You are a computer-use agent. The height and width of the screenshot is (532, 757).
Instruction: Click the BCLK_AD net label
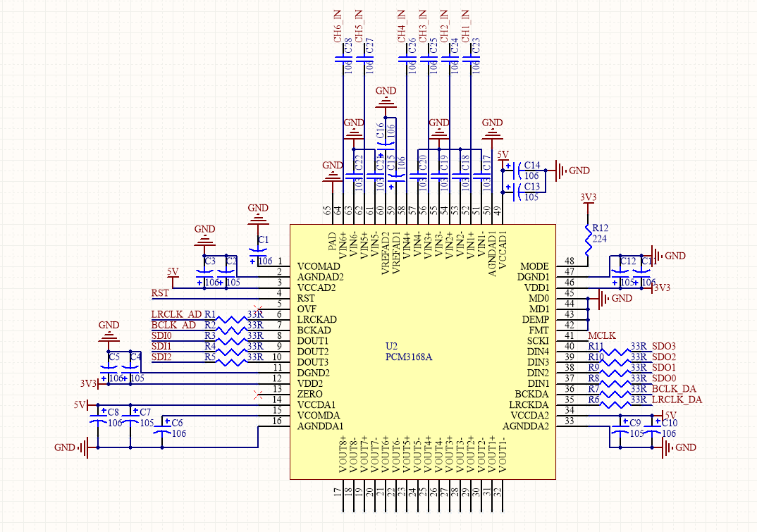(x=173, y=325)
